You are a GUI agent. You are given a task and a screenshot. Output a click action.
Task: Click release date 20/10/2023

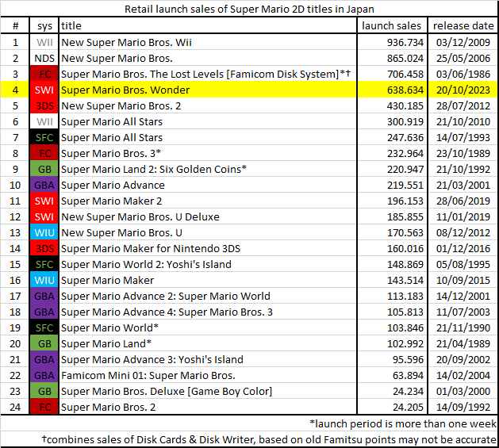click(463, 90)
